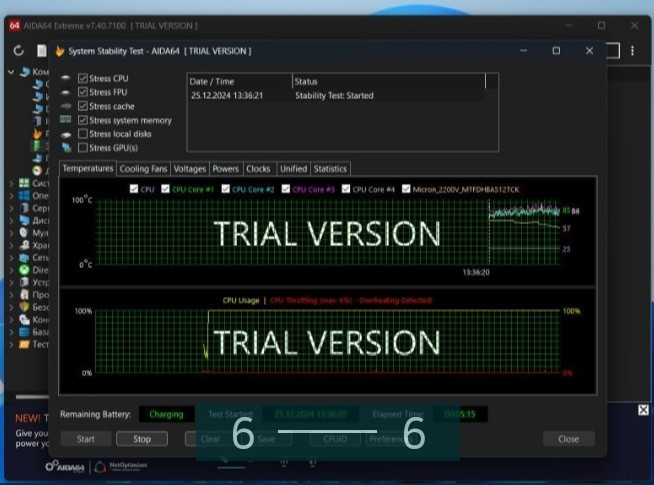Expand the last tree node at the bottom
The width and height of the screenshot is (654, 485).
pos(11,344)
